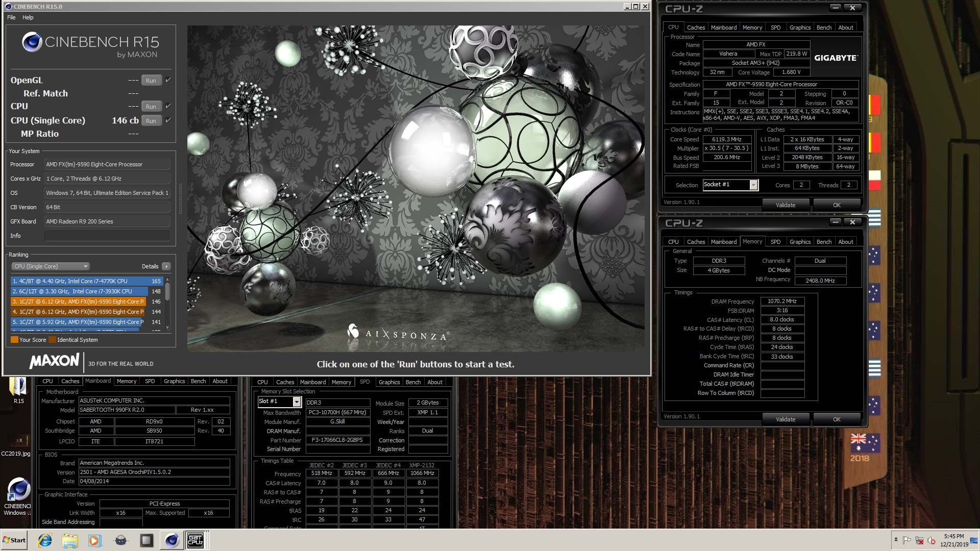Click the DRAM Frequency value 1070.2 MHz
The height and width of the screenshot is (551, 980).
[x=782, y=302]
